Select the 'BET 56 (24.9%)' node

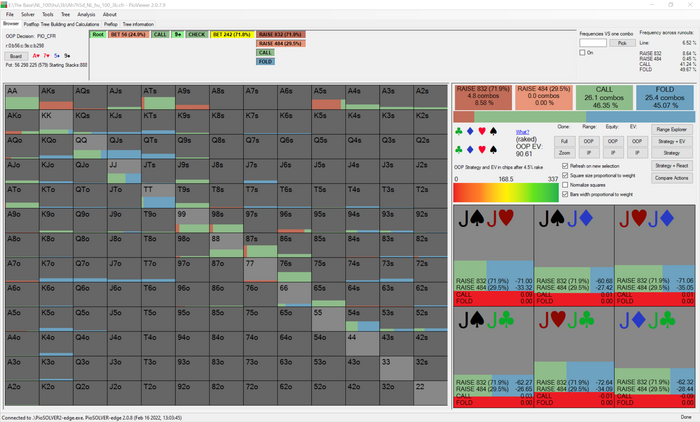128,34
